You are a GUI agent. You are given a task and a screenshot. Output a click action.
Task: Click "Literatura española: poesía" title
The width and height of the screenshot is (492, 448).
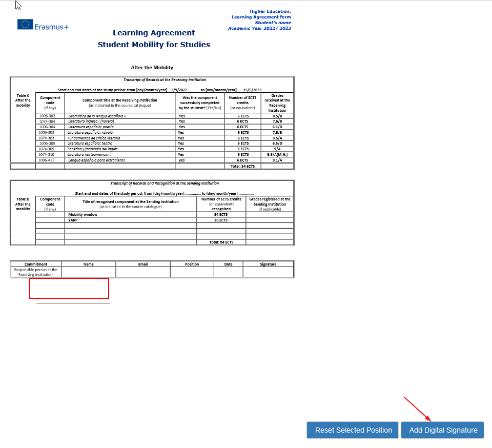click(91, 127)
